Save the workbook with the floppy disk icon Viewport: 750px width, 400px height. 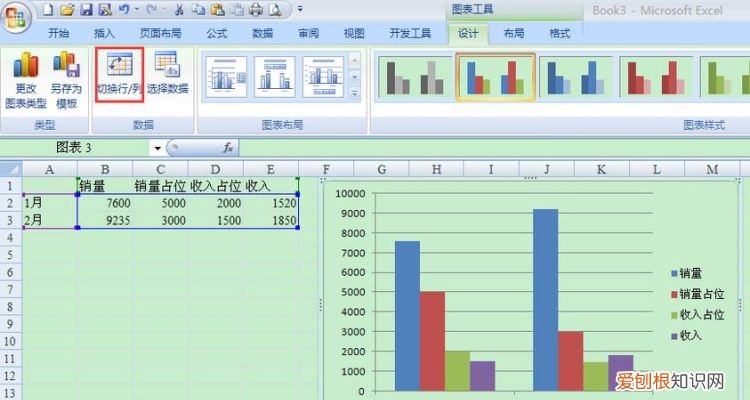click(x=86, y=10)
